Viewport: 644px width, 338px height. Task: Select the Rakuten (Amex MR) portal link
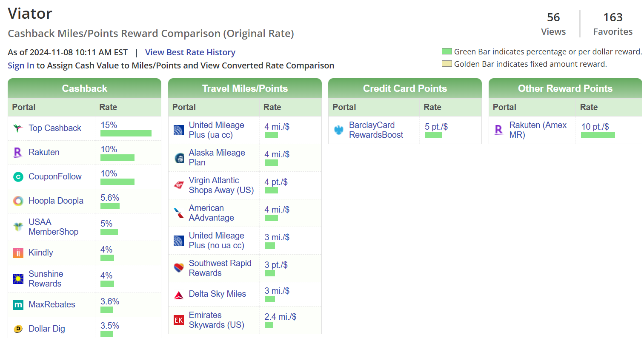(x=538, y=130)
